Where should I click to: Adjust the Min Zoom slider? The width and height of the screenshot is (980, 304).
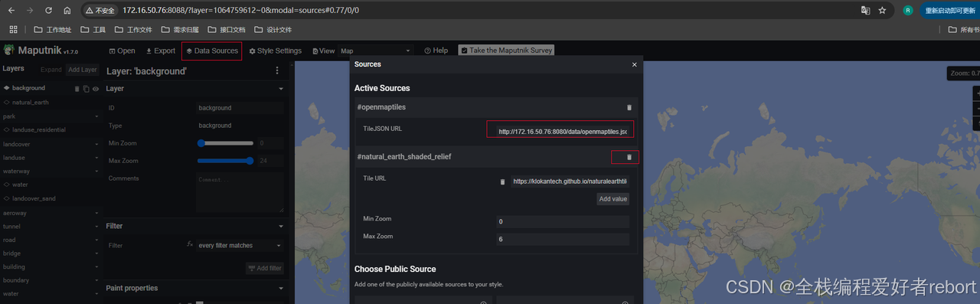click(226, 142)
